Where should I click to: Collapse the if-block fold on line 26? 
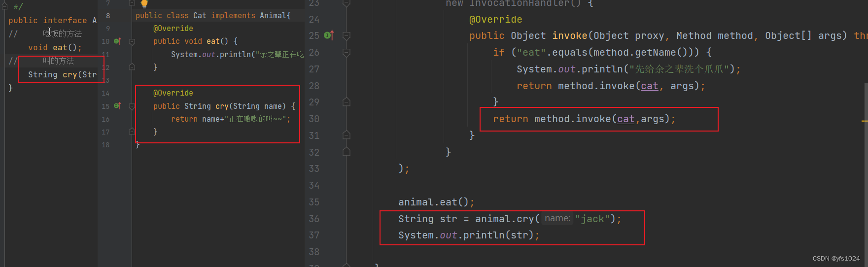[347, 53]
